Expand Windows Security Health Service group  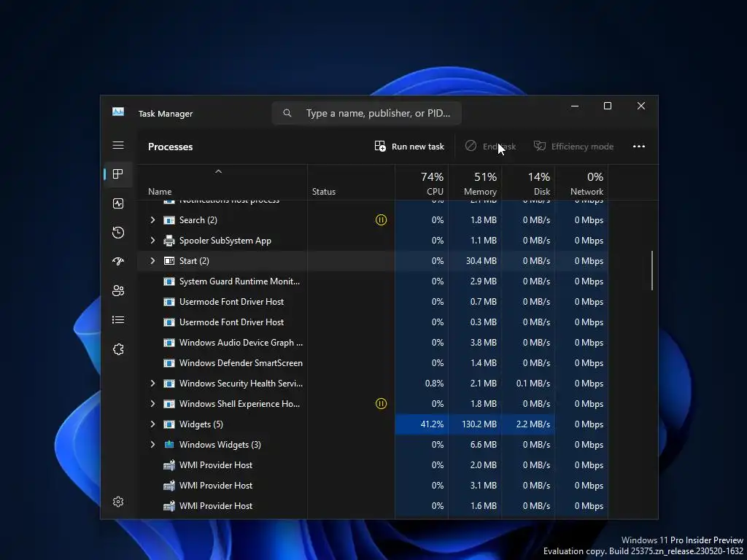(152, 384)
